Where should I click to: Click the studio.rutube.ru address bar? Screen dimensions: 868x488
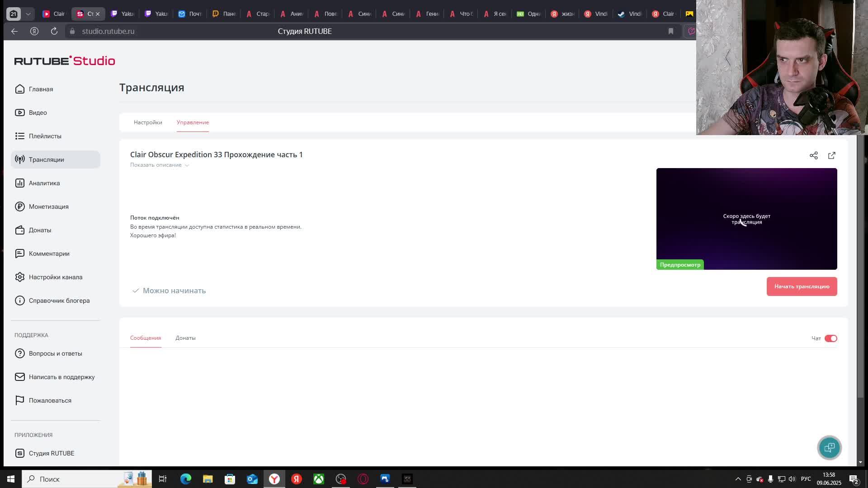click(x=108, y=31)
